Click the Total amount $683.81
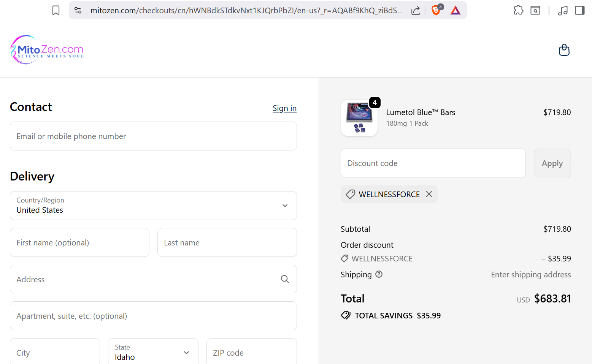The width and height of the screenshot is (592, 364). (x=552, y=299)
